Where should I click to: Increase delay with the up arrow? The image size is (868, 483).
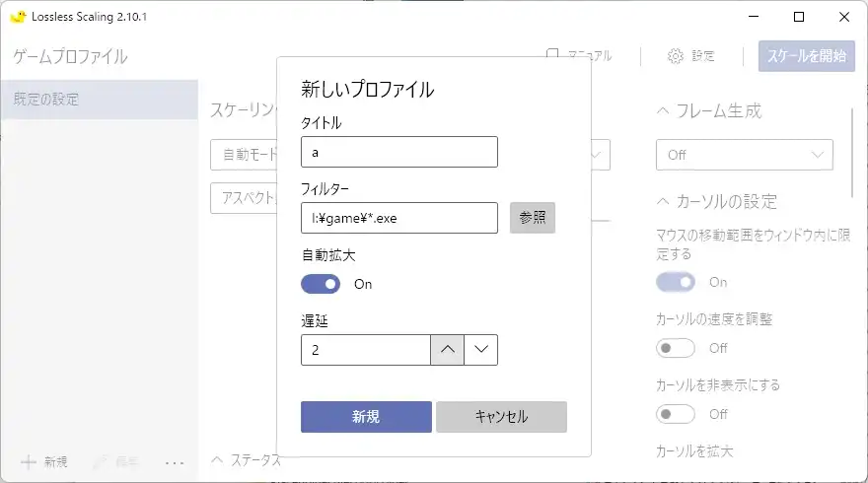coord(447,350)
